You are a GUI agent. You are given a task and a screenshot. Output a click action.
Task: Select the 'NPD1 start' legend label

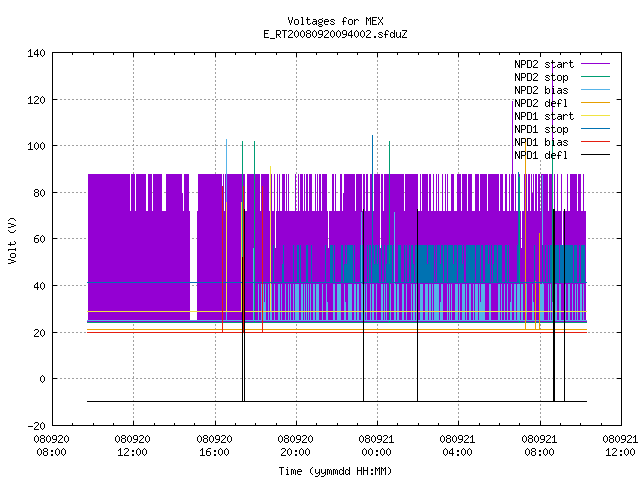544,116
